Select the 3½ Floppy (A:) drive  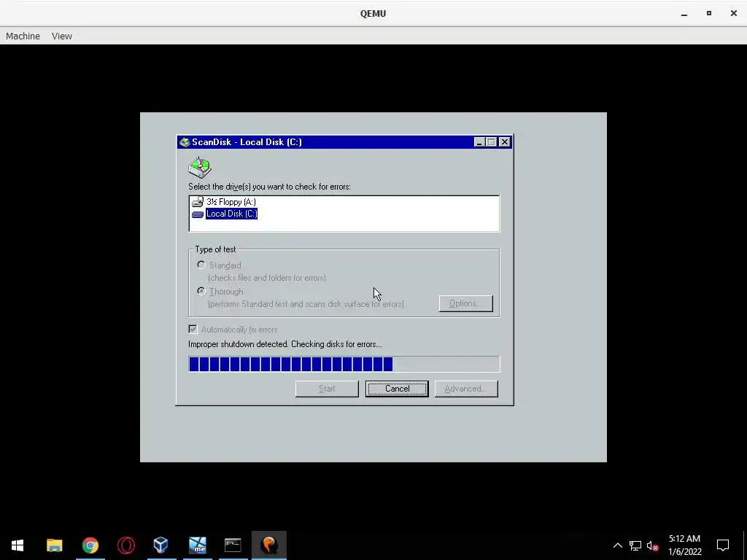(231, 202)
